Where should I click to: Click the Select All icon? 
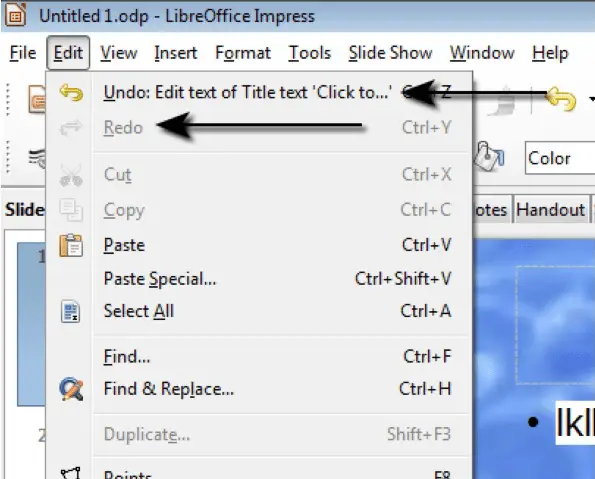tap(71, 312)
